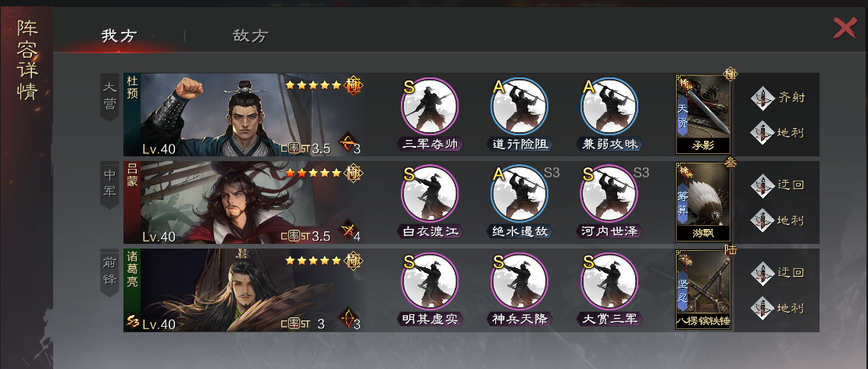
Task: Open the 承影 equipment card
Action: click(x=703, y=115)
